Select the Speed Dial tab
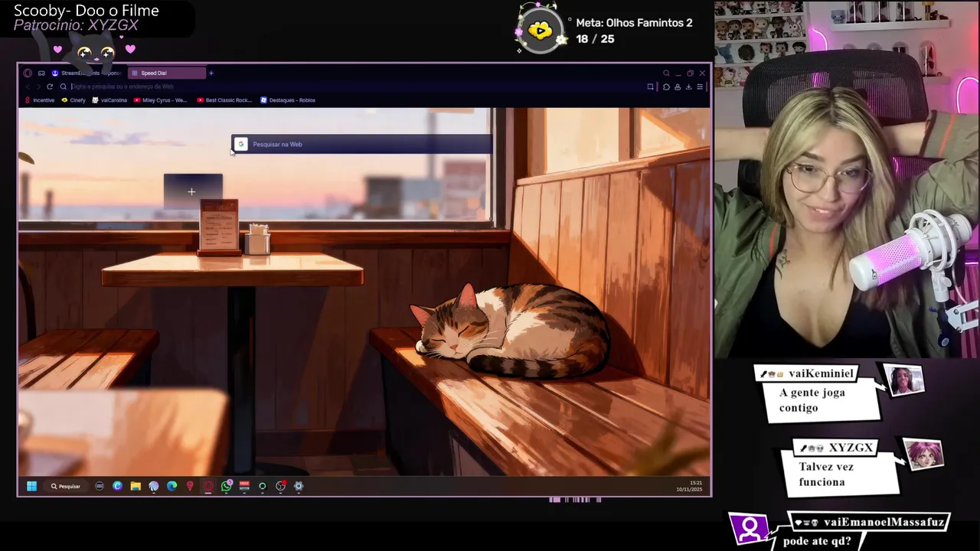 point(166,73)
